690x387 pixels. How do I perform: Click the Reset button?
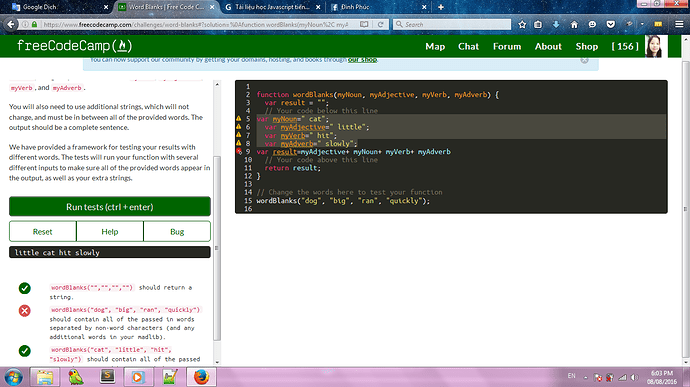(43, 232)
